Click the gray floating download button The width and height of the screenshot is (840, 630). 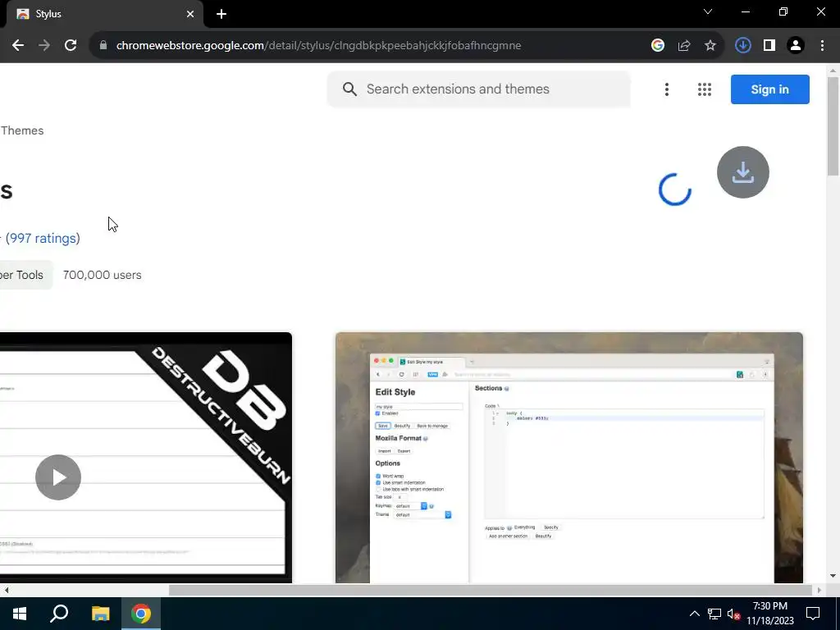click(x=743, y=172)
